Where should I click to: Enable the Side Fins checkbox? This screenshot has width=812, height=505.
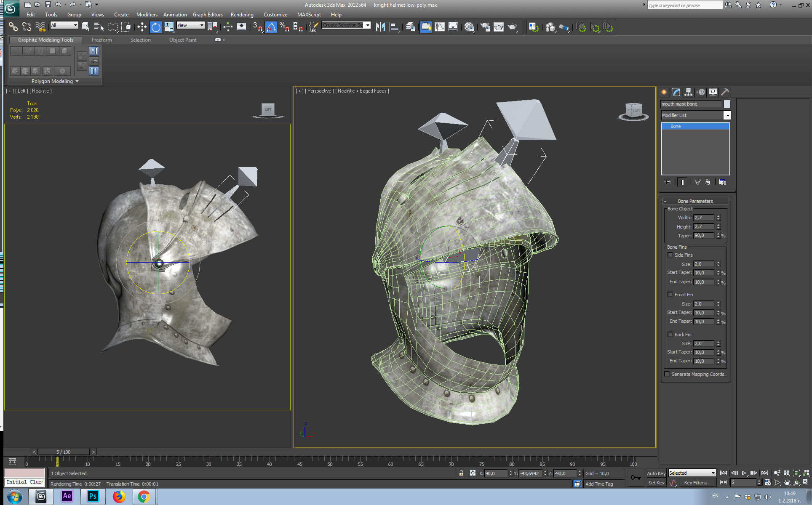click(670, 255)
